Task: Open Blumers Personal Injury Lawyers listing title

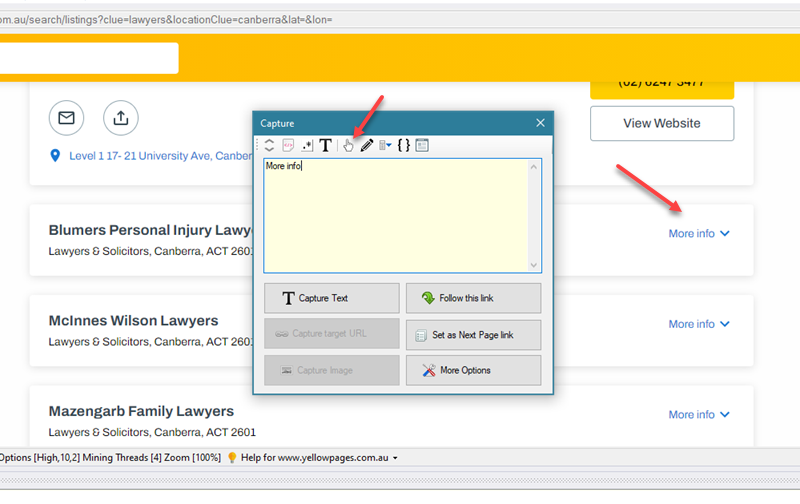Action: pos(151,230)
